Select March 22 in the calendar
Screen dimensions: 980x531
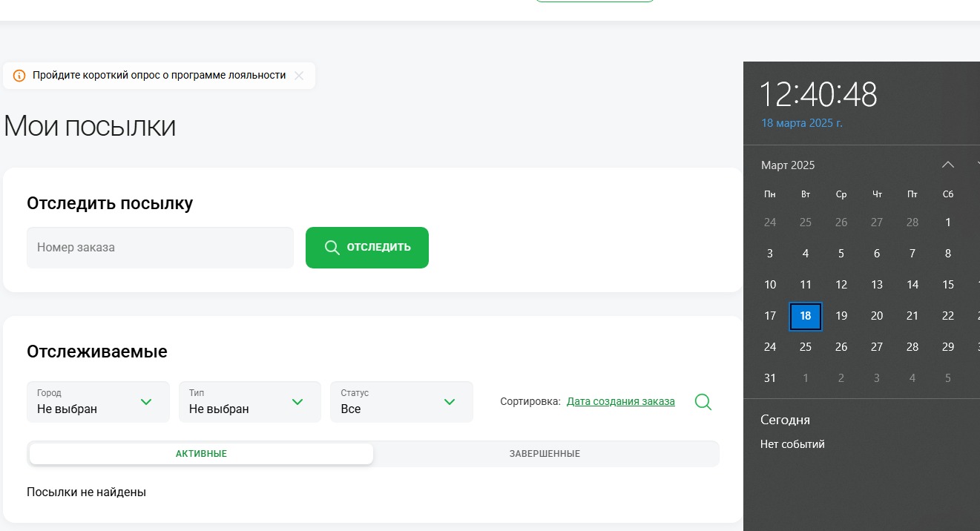[948, 316]
